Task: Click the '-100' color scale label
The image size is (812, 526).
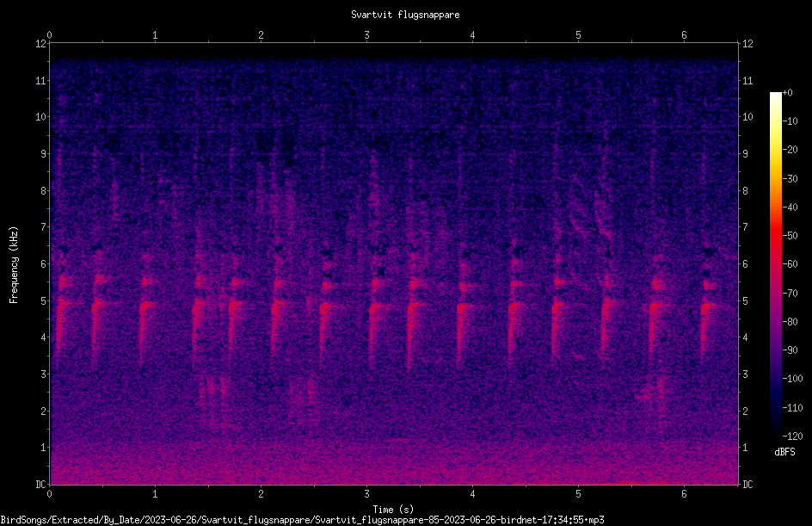Action: (793, 379)
